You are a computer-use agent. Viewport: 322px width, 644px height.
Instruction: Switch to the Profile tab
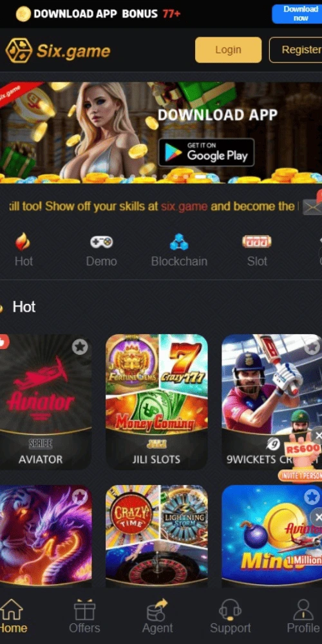point(303,616)
